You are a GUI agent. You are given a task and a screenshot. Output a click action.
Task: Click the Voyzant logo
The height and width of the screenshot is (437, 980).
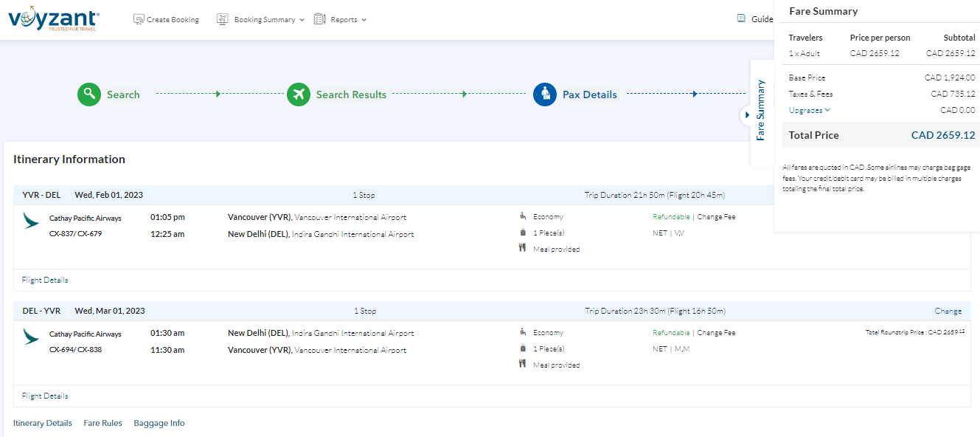click(x=53, y=18)
